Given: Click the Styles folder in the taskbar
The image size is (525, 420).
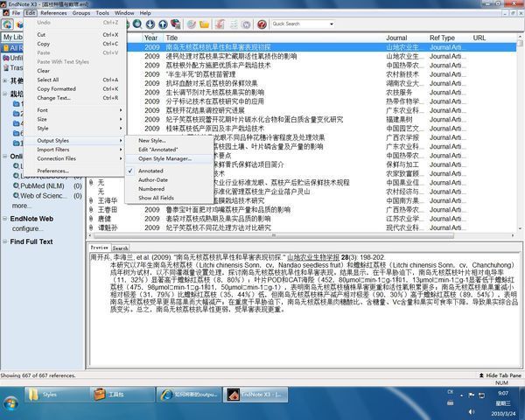Looking at the screenshot, I should [56, 395].
